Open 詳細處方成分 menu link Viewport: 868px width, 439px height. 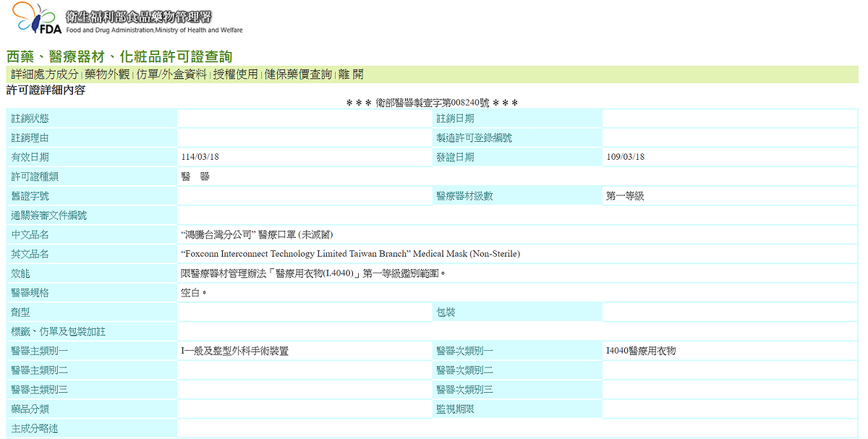(x=44, y=74)
